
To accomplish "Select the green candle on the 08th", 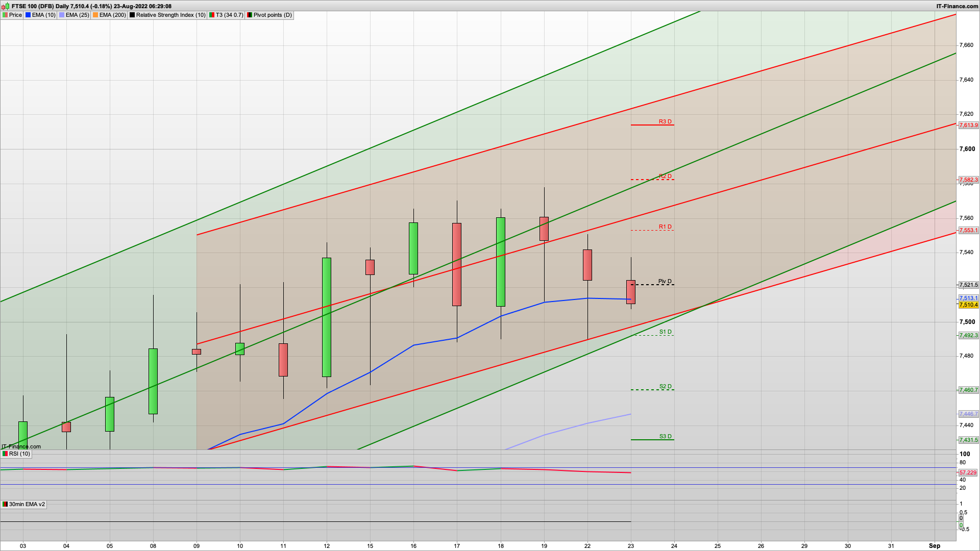I will [x=153, y=381].
